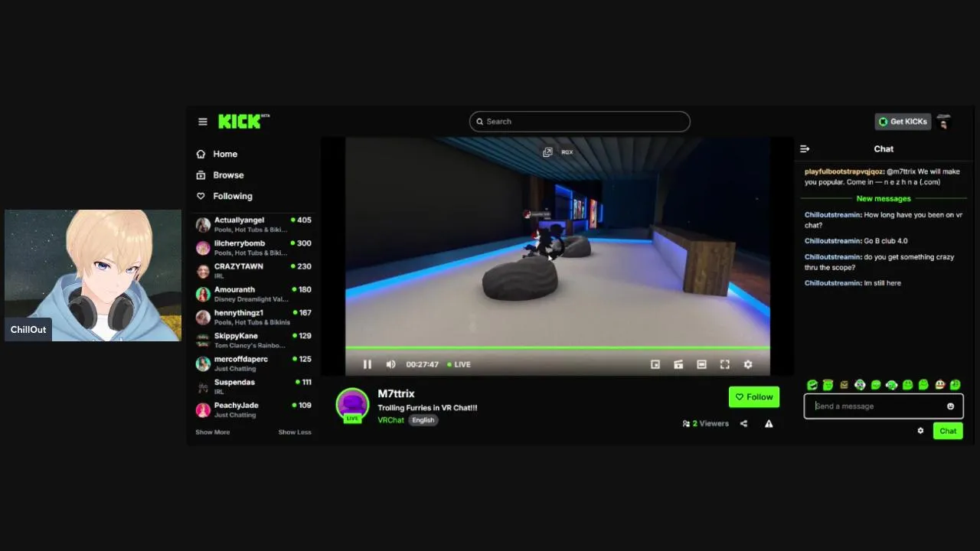Open the CRAZYTAWN channel

(x=254, y=271)
